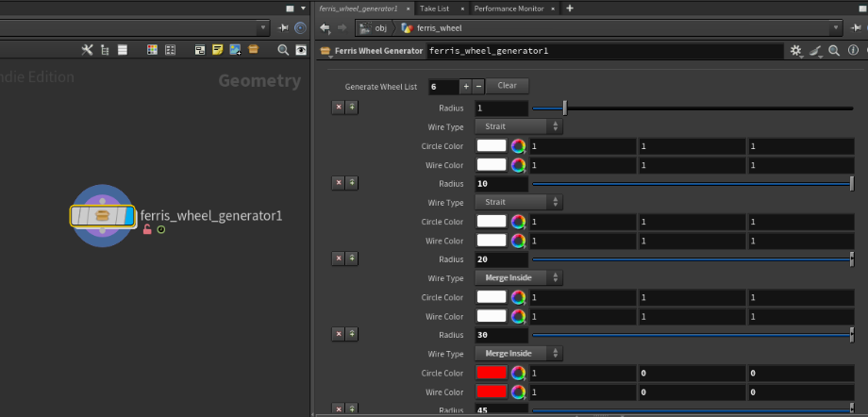Click the find node magnifier icon
The width and height of the screenshot is (868, 417).
pos(283,50)
